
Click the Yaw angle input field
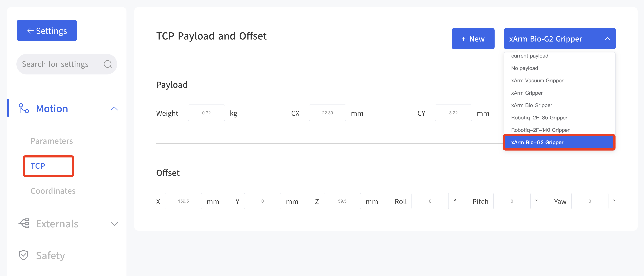[x=590, y=201]
